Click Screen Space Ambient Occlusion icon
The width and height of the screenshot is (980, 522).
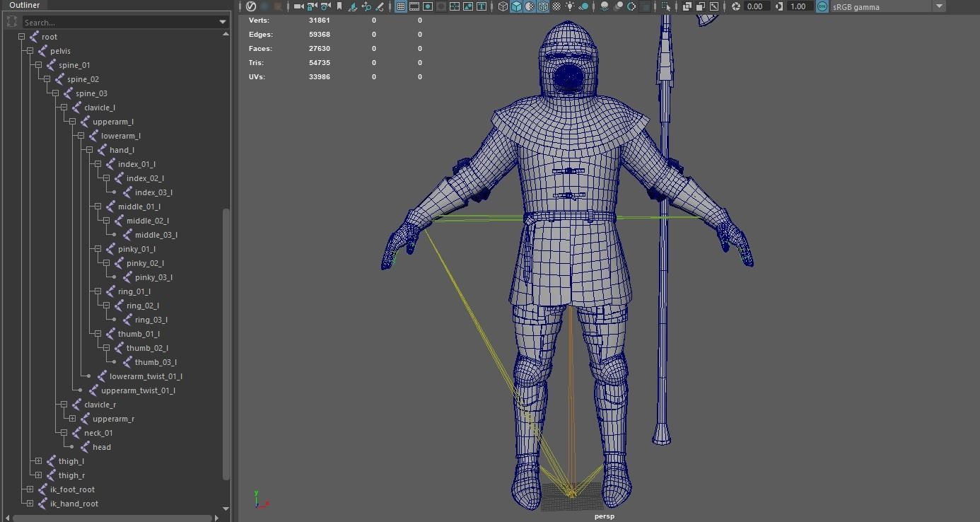click(605, 6)
